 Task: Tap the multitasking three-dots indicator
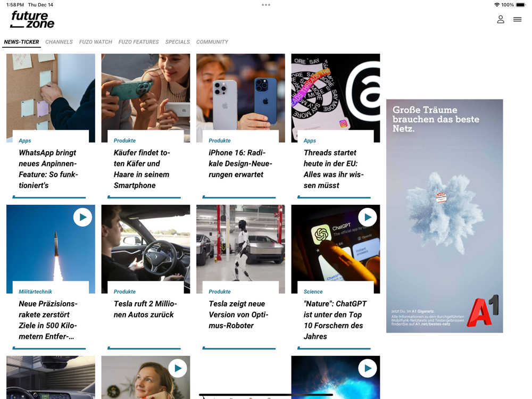tap(266, 5)
